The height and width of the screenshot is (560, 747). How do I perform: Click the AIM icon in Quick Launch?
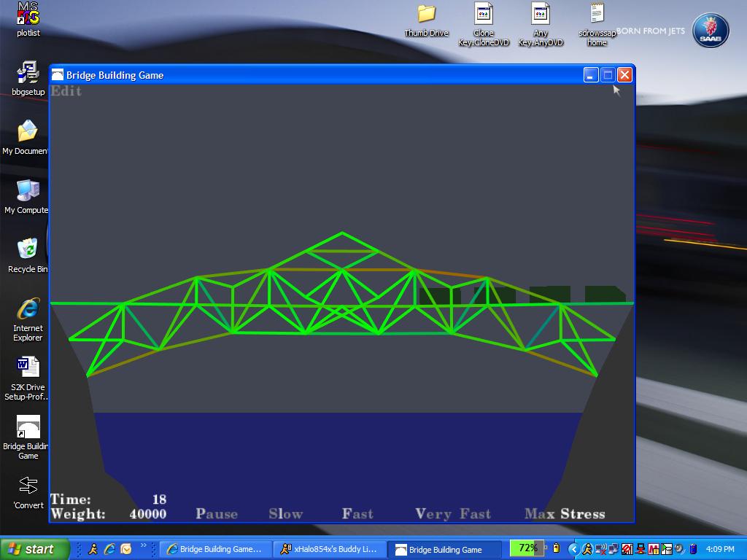[x=93, y=549]
